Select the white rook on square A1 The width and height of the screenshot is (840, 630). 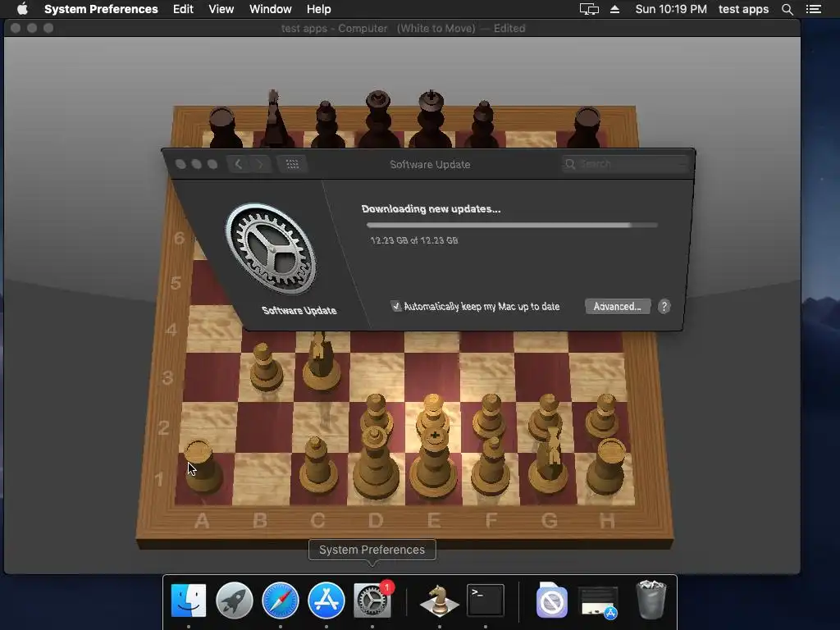pos(202,465)
